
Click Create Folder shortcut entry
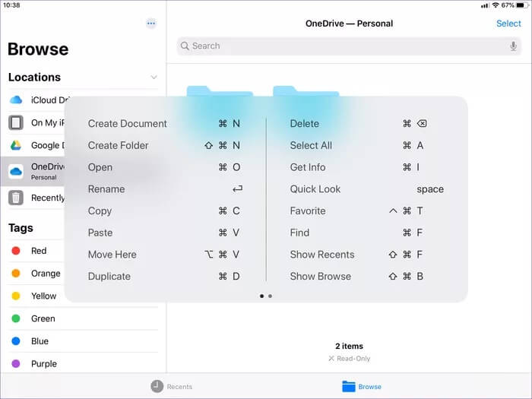point(164,145)
